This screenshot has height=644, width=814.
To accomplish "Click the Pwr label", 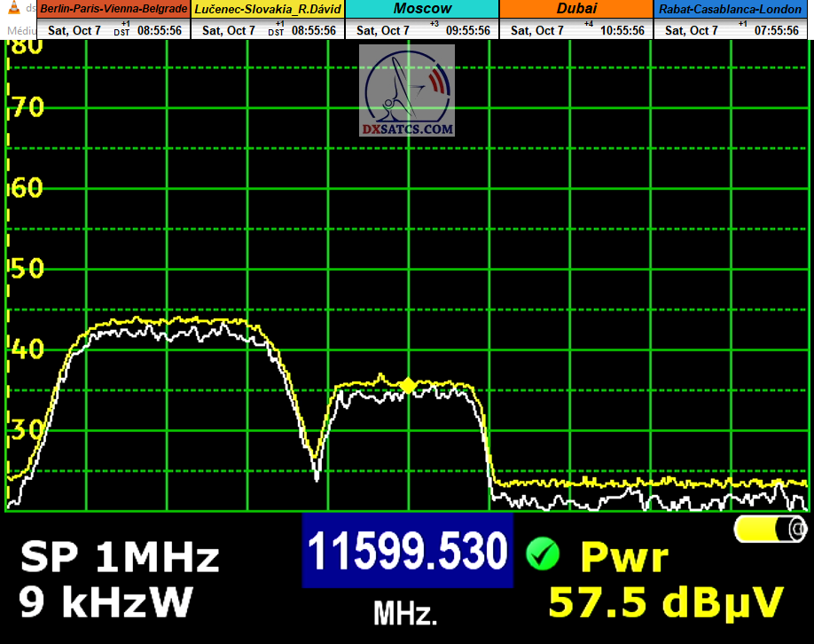I will (623, 557).
